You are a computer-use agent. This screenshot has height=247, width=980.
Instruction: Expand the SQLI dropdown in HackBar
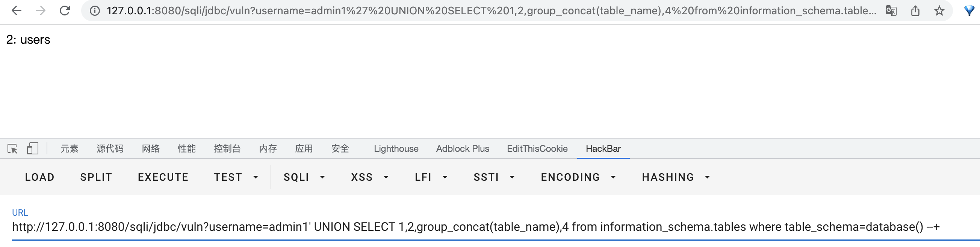pos(304,177)
